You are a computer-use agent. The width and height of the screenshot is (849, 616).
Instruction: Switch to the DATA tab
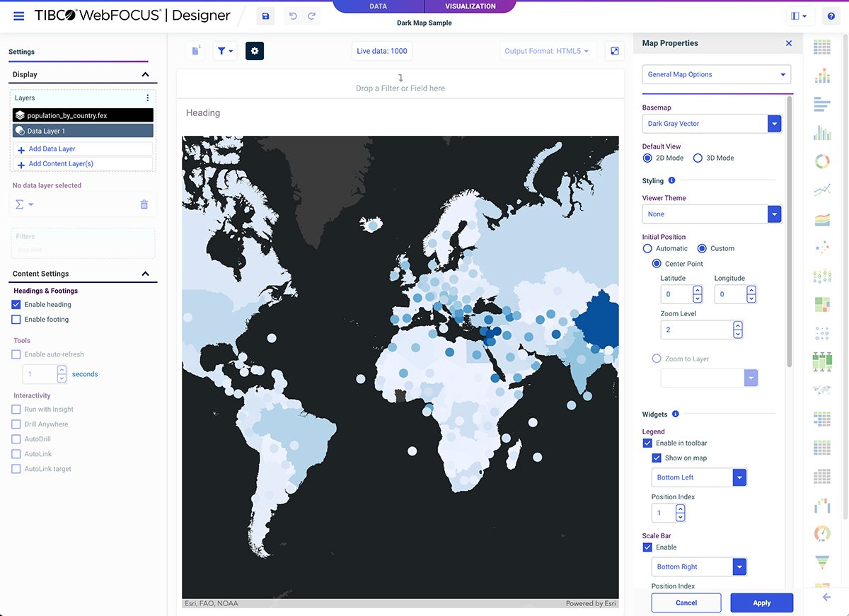(377, 6)
